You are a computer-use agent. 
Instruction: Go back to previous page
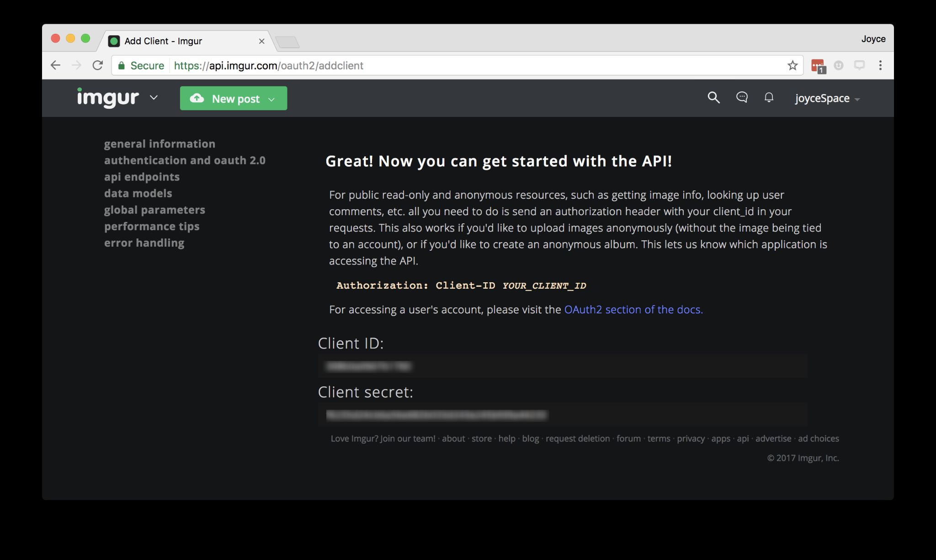click(x=56, y=65)
